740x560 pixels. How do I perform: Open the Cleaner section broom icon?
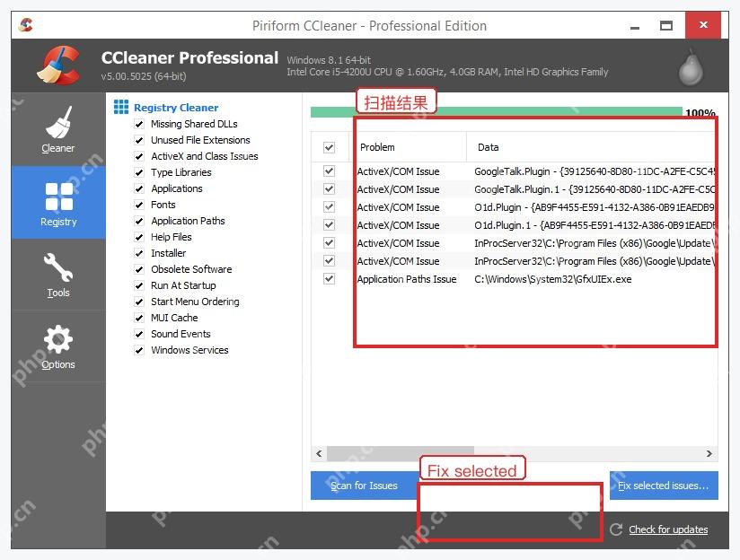coord(58,122)
